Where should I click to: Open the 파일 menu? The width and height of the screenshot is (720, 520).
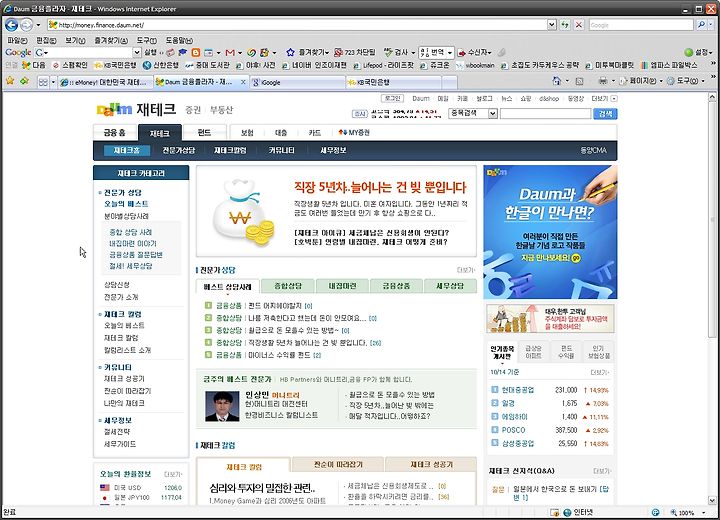[17, 40]
